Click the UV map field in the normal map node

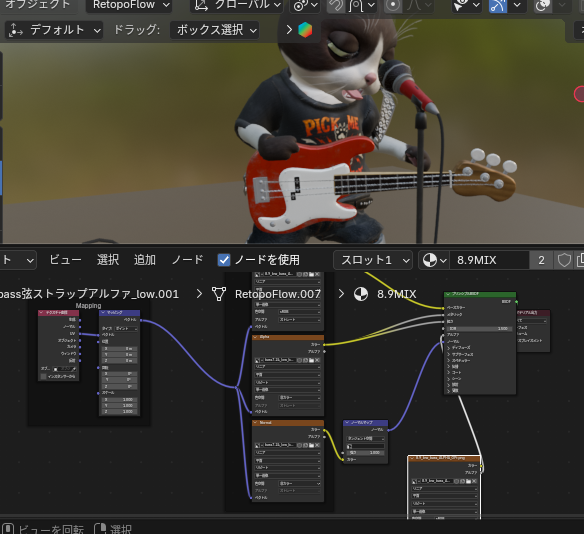[x=365, y=446]
